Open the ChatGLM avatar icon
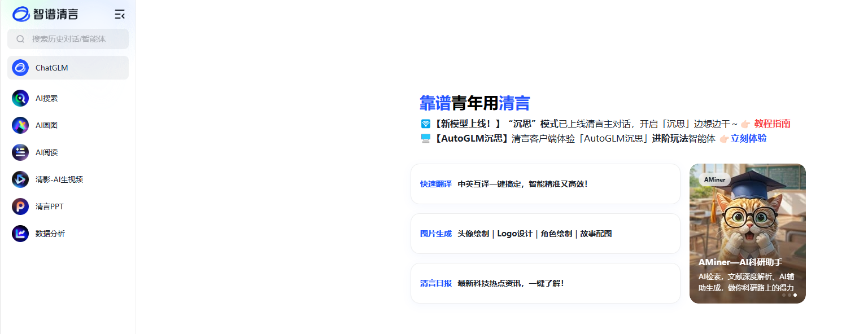868x334 pixels. point(20,68)
